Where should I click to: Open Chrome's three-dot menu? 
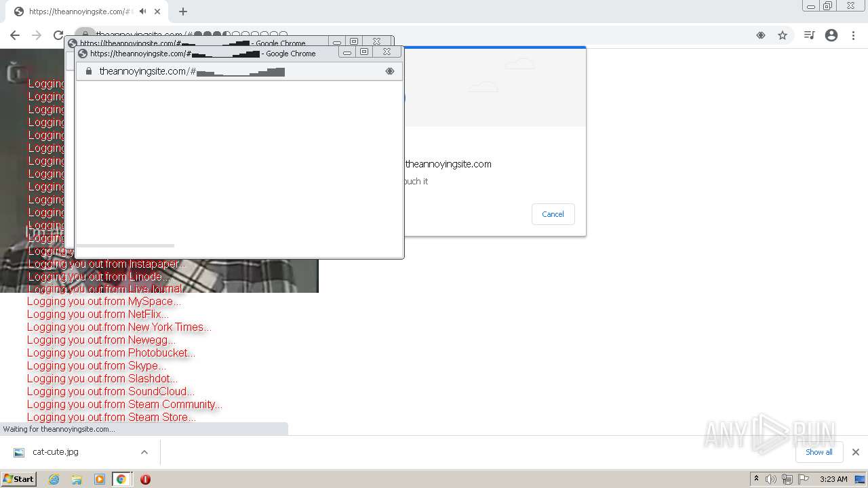pos(853,35)
